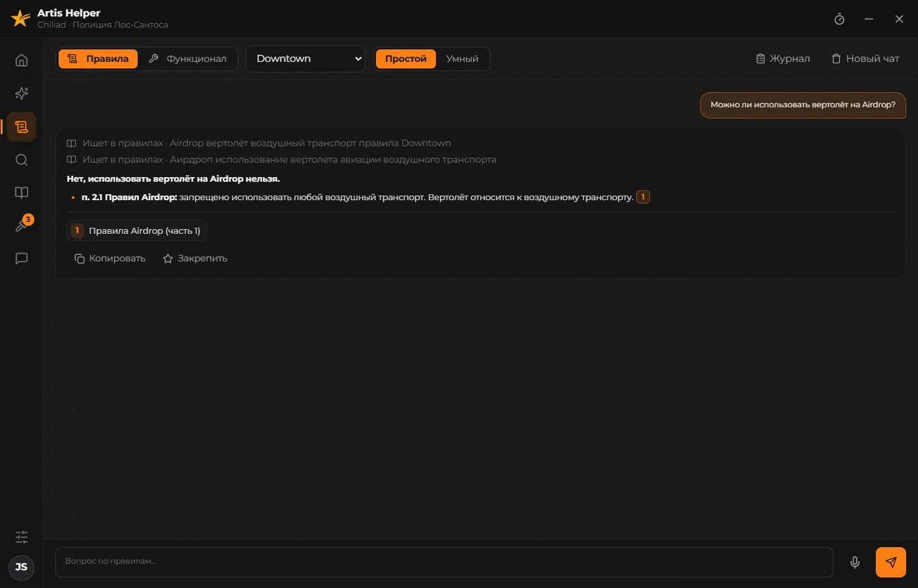Click the citation badge 1 after the answer
Image resolution: width=918 pixels, height=588 pixels.
tap(643, 197)
